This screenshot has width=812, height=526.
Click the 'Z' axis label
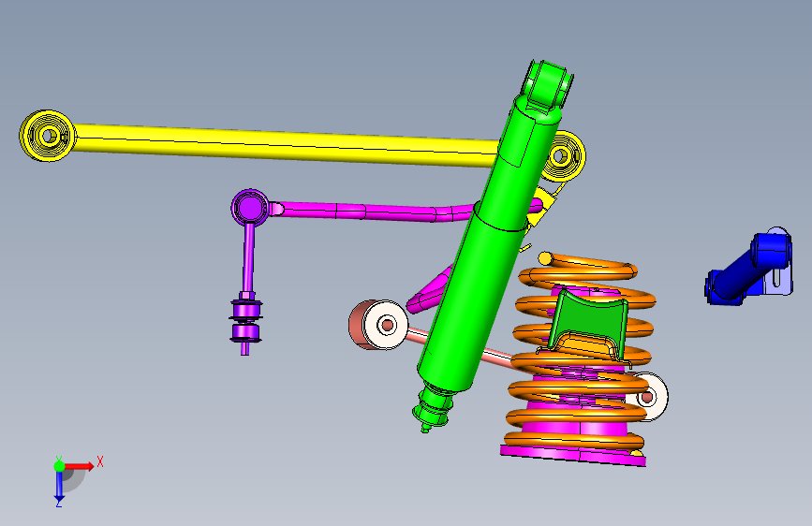click(x=58, y=503)
